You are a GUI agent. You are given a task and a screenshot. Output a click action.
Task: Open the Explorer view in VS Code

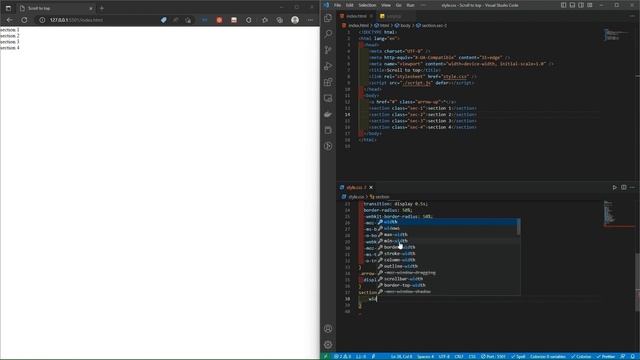tap(328, 18)
